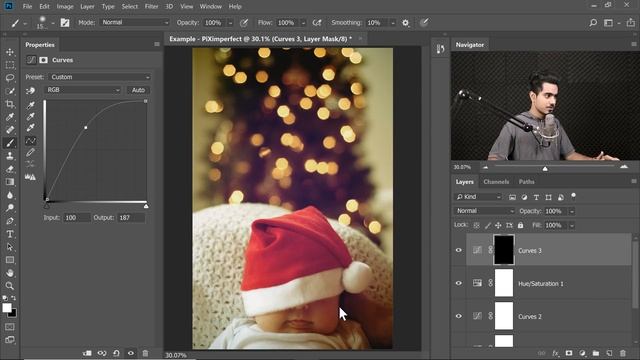Click the Navigator zoom slider handle
Image resolution: width=640 pixels, height=360 pixels.
click(545, 168)
